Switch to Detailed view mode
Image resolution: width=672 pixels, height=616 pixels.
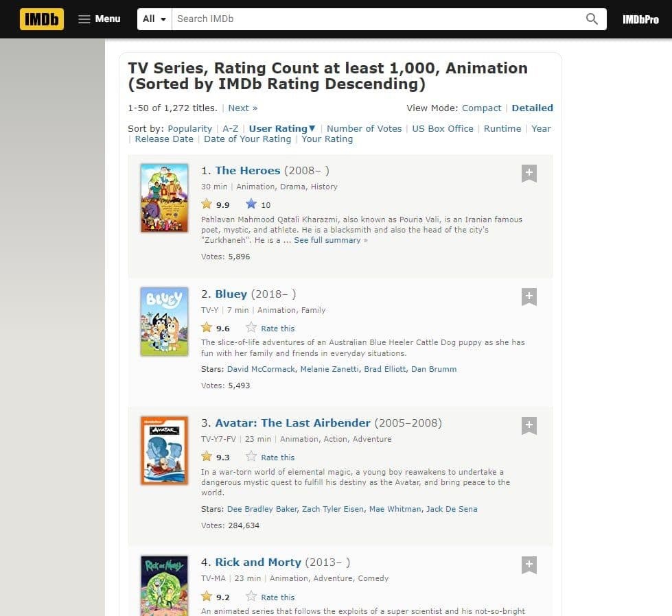point(532,108)
